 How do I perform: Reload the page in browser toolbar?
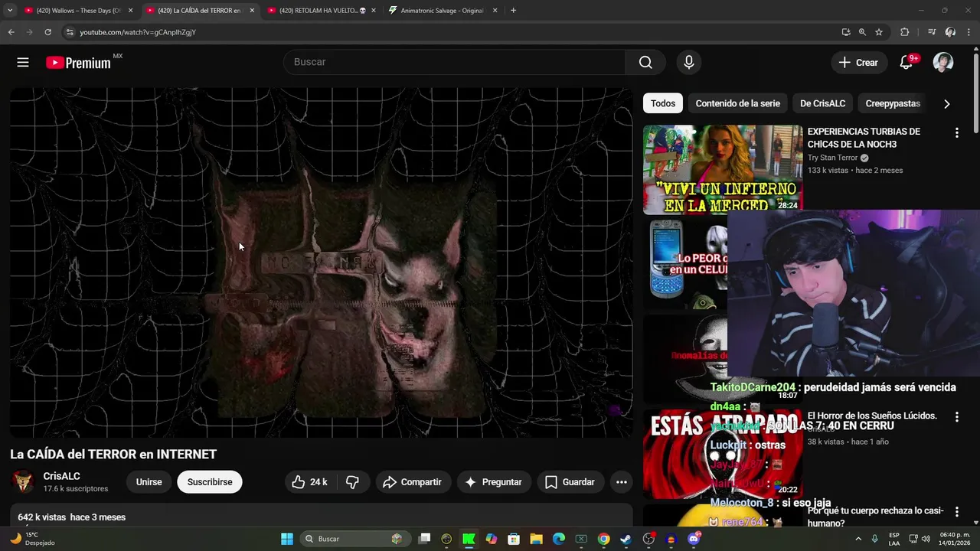[47, 32]
